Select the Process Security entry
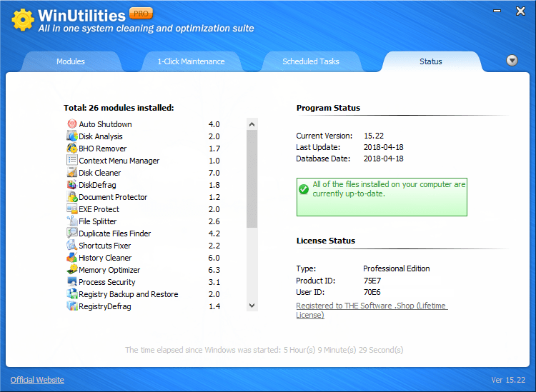This screenshot has height=392, width=536. tap(107, 282)
